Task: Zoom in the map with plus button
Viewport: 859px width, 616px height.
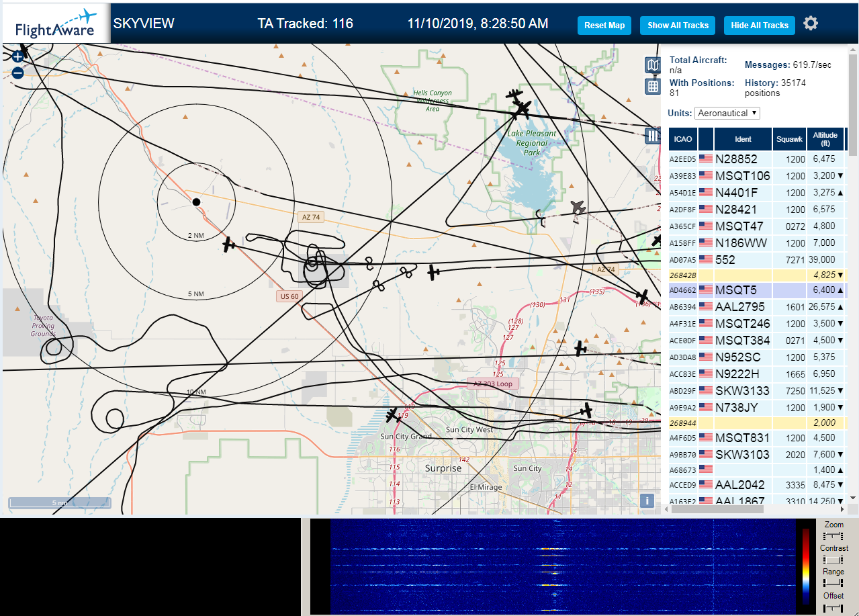Action: point(17,58)
